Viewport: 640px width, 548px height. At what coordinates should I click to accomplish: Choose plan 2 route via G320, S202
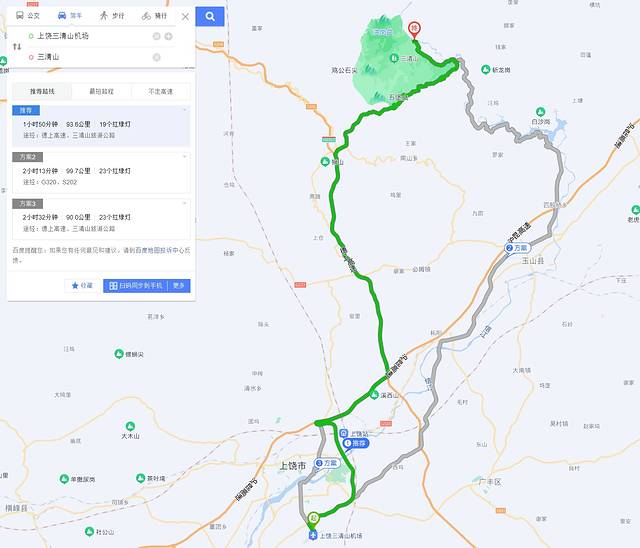101,173
